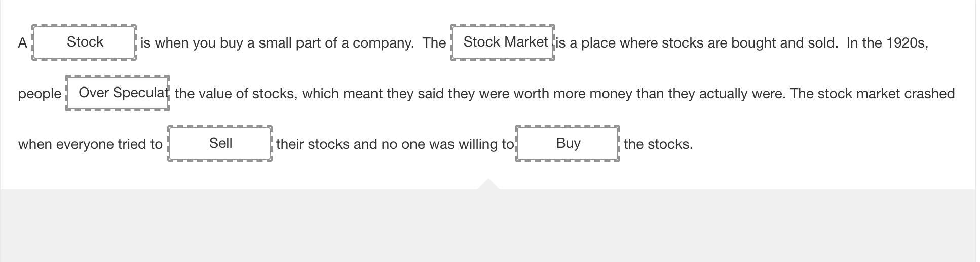The height and width of the screenshot is (262, 980).
Task: Click the "Buy" answer blank
Action: 568,144
